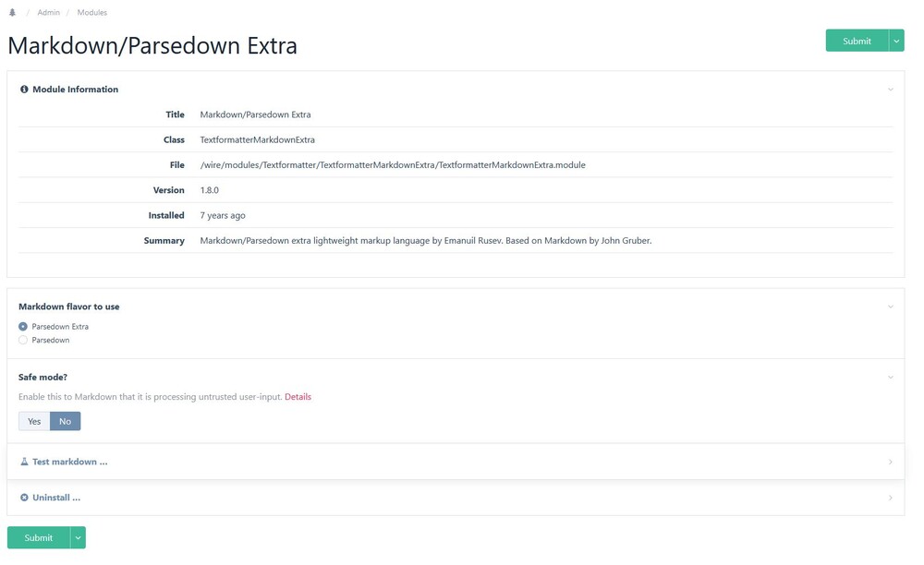This screenshot has height=565, width=924.
Task: Go to Modules in the breadcrumb
Action: click(92, 13)
